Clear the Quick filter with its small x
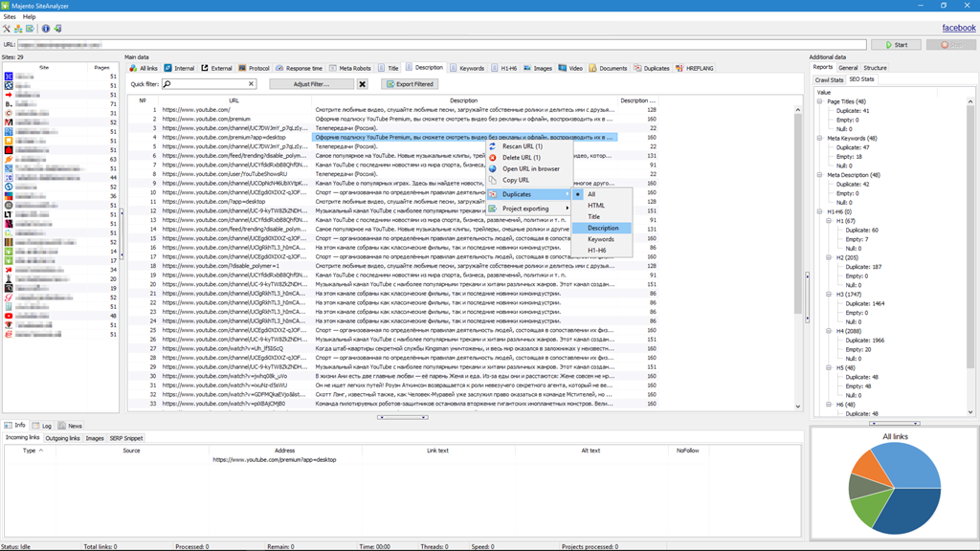Image resolution: width=980 pixels, height=551 pixels. (x=252, y=84)
